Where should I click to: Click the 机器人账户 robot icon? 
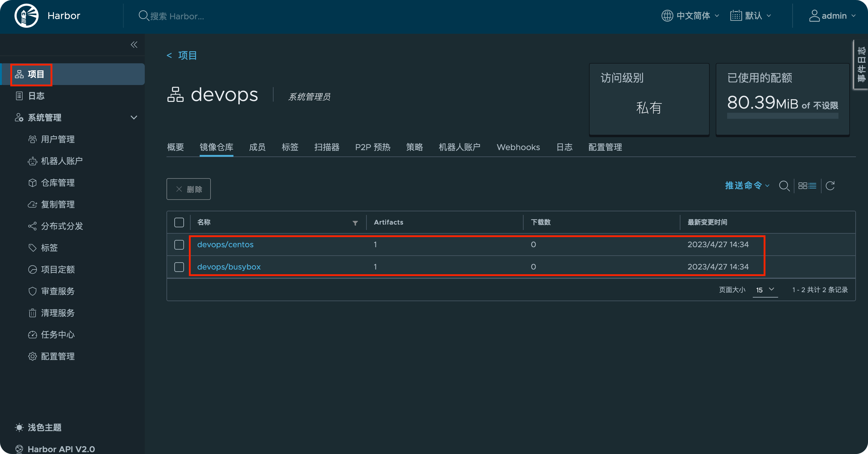[x=32, y=161]
